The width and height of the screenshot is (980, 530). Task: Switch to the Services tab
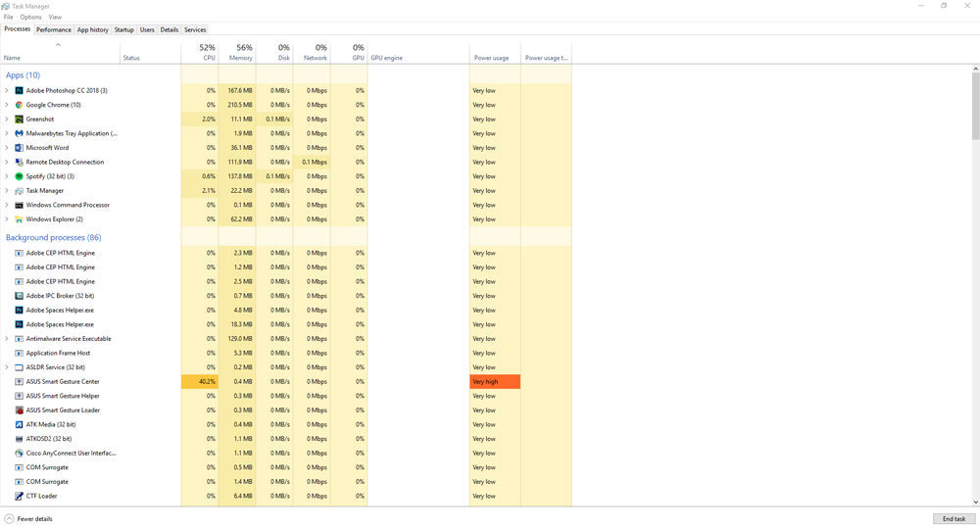[195, 30]
